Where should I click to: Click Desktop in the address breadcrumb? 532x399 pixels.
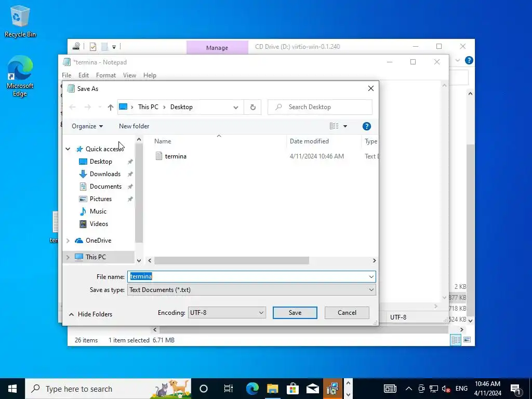pyautogui.click(x=181, y=107)
